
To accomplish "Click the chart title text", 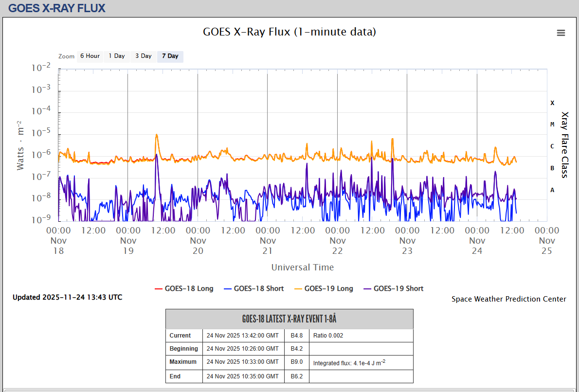I will pos(289,32).
